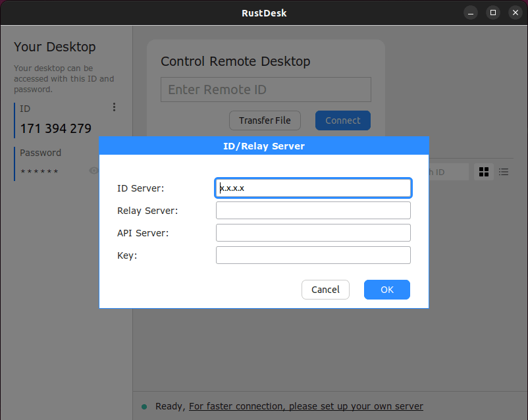
Task: Click the ID Server input field
Action: point(313,188)
